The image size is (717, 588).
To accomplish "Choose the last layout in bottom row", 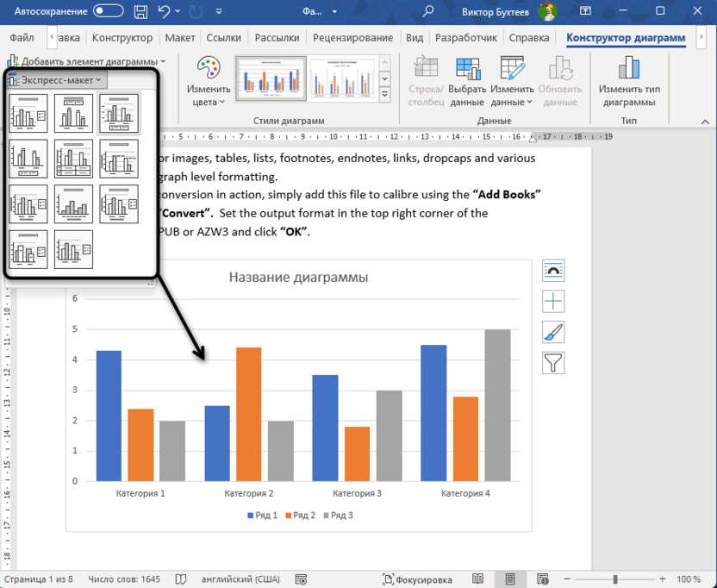I will pos(73,249).
